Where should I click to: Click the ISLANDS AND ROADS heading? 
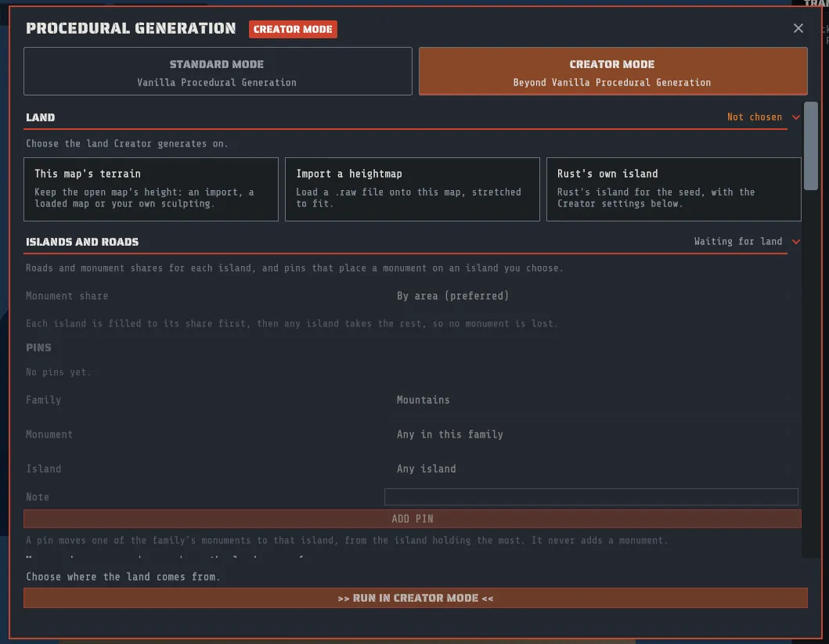click(82, 242)
